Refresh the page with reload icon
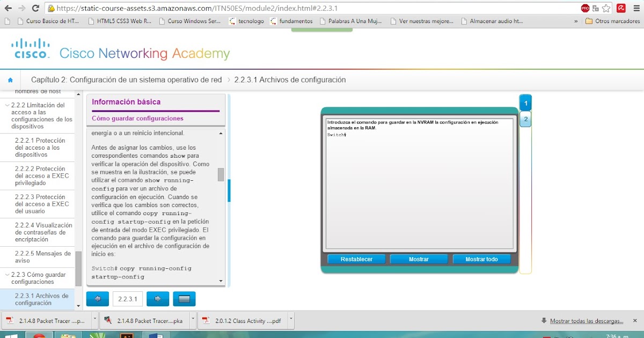The width and height of the screenshot is (644, 338). coord(35,8)
